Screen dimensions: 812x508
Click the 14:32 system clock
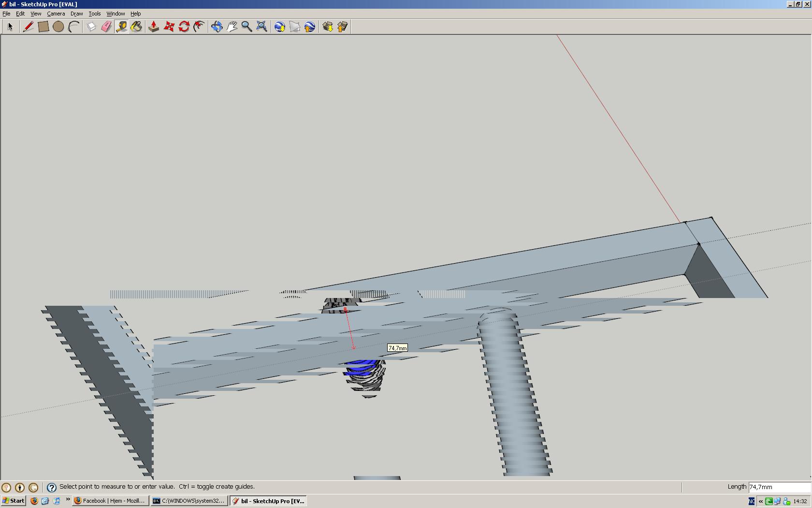[x=800, y=501]
